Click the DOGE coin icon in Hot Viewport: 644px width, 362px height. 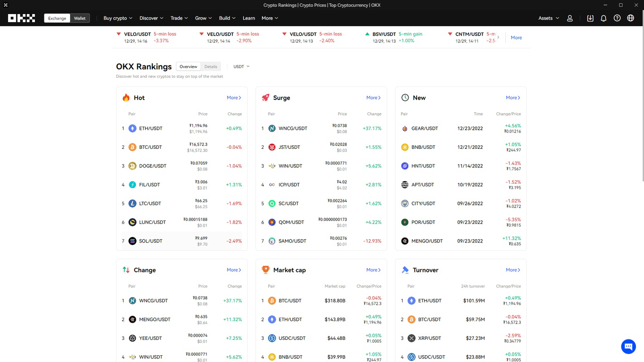pos(132,166)
